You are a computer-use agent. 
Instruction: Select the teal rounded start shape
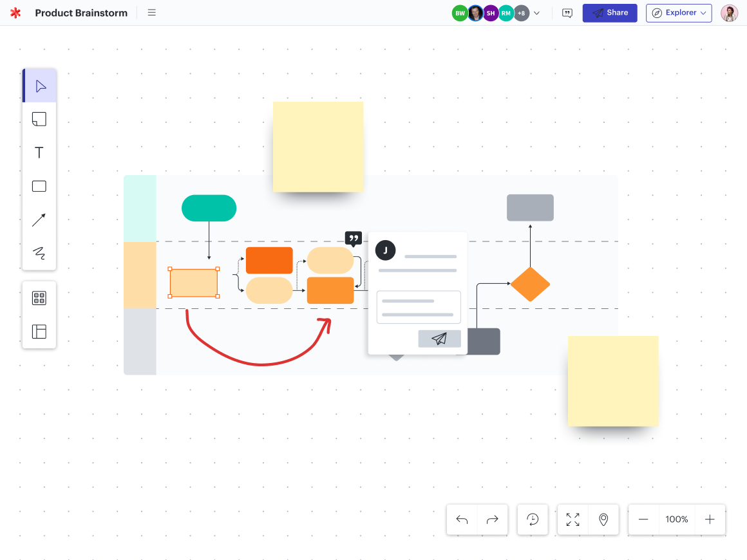209,208
